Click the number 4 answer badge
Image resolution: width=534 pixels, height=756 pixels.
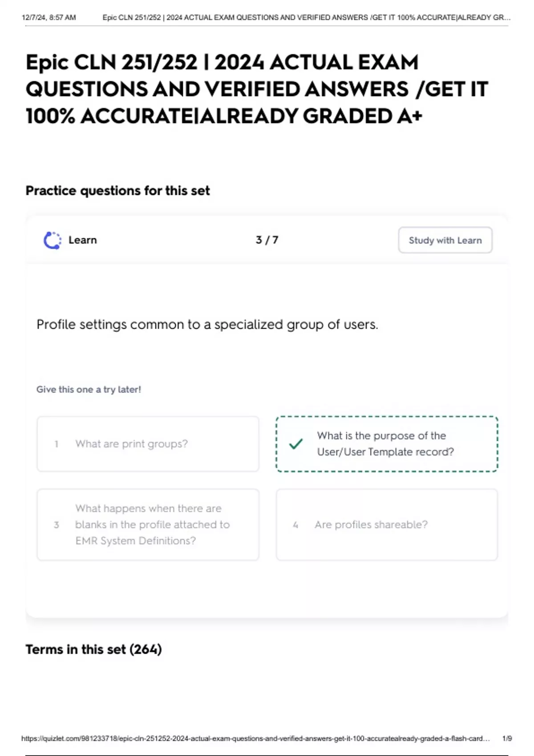click(295, 525)
